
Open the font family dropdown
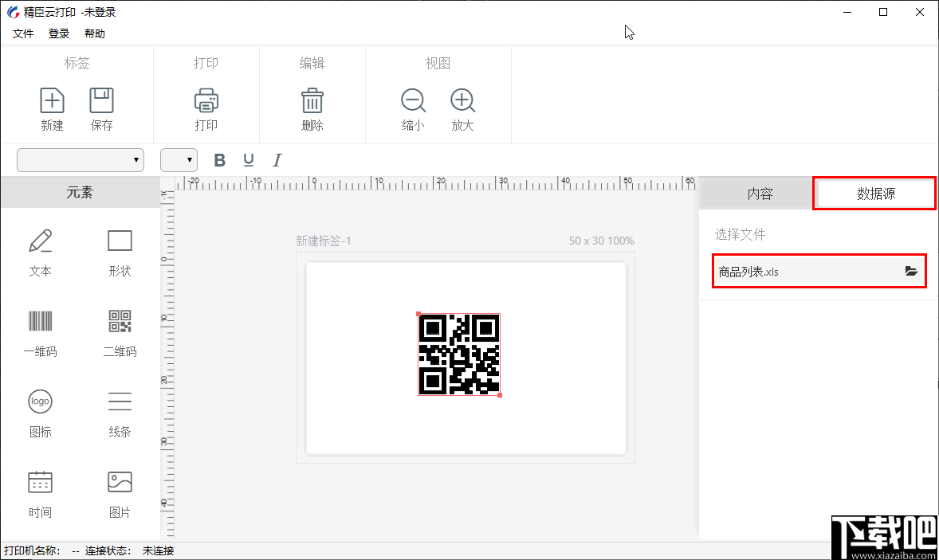pos(80,159)
